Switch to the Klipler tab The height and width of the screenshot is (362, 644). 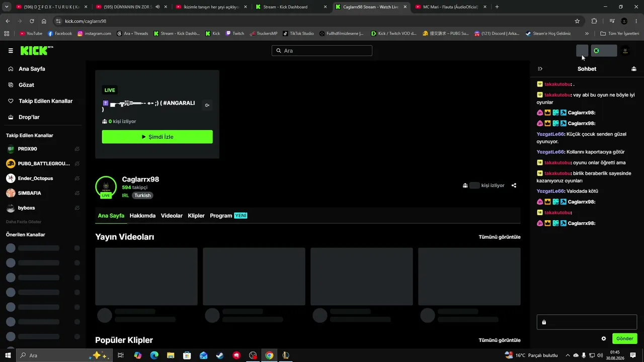point(196,216)
